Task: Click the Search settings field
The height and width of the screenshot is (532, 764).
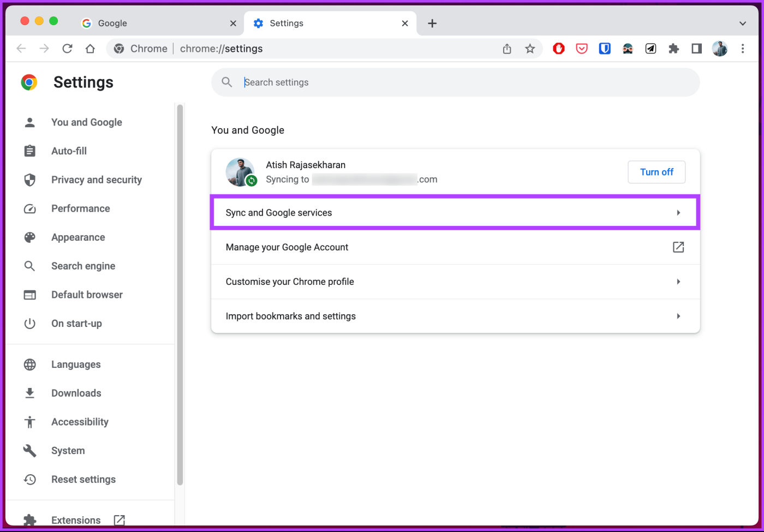Action: (456, 82)
